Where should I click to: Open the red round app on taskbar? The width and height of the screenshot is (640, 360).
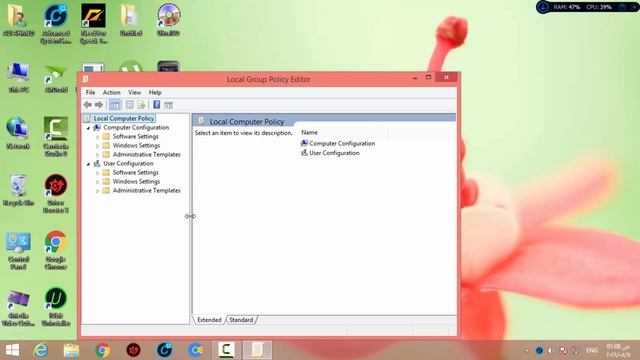click(x=133, y=350)
